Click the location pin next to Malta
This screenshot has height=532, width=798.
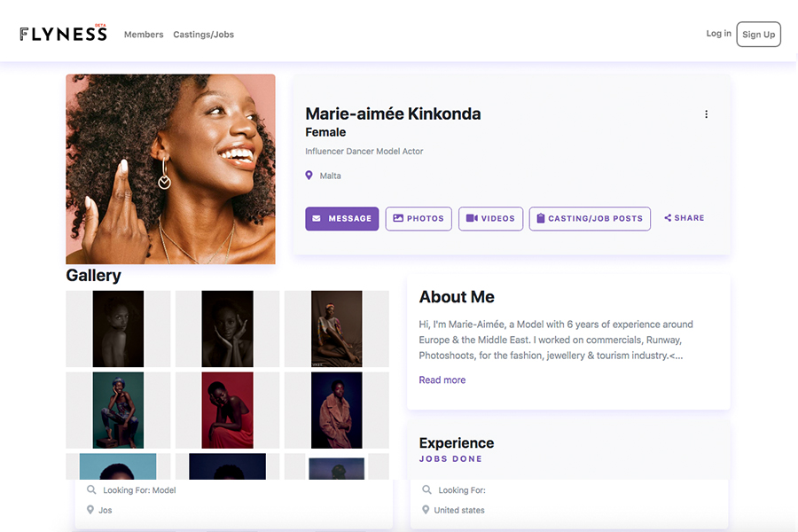[309, 176]
